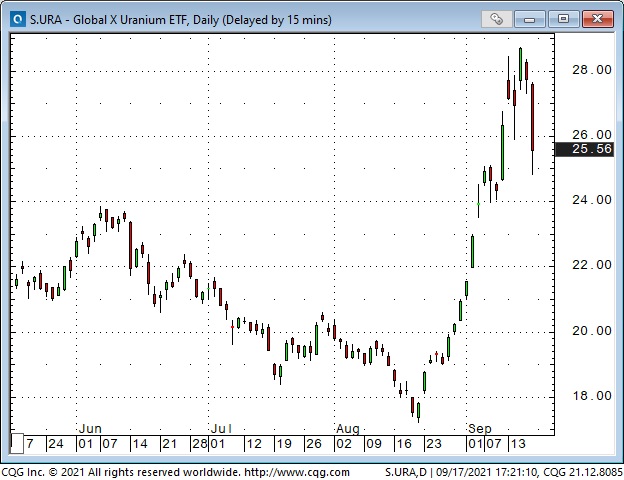
Task: Click the title 'S.URA - Global X Uranium ETF, Daily'
Action: 124,20
